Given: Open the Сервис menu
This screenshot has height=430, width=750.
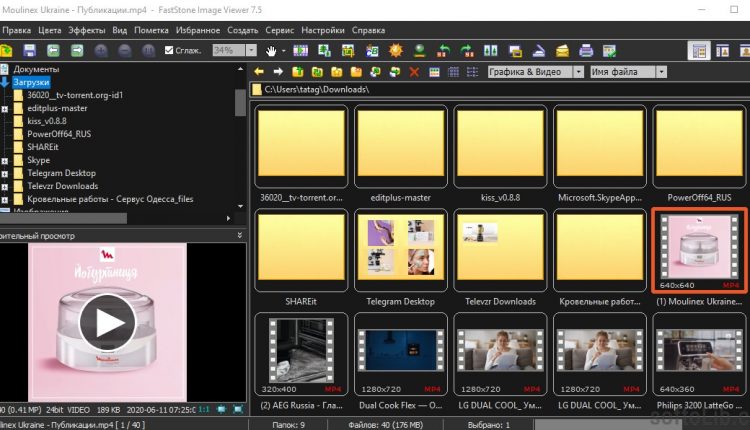Looking at the screenshot, I should 280,30.
